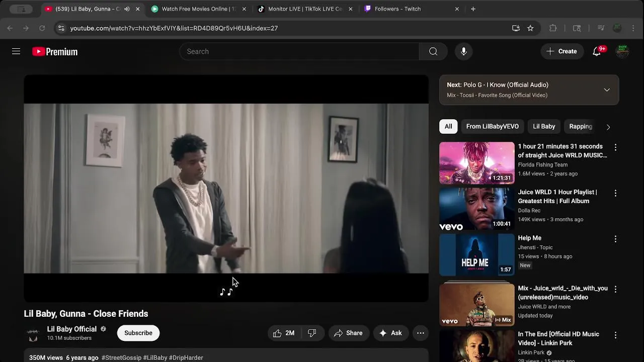644x362 pixels.
Task: Close the Followers - Twitch tab
Action: (x=457, y=9)
